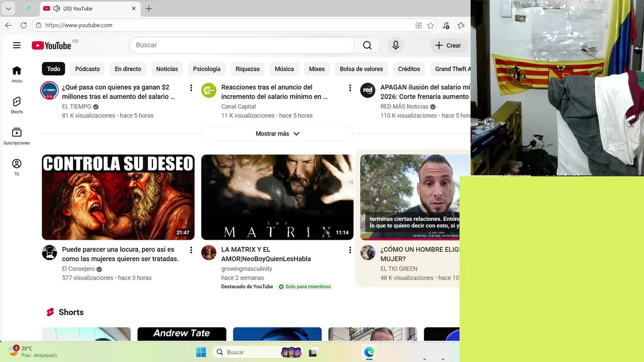644x362 pixels.
Task: Open Shorts in the sidebar
Action: (x=17, y=105)
